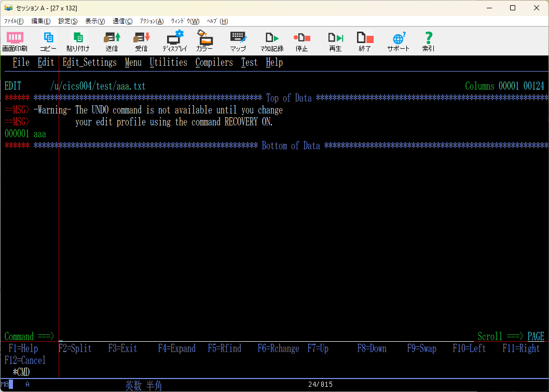Open the カラー color mapping icon

tap(204, 41)
